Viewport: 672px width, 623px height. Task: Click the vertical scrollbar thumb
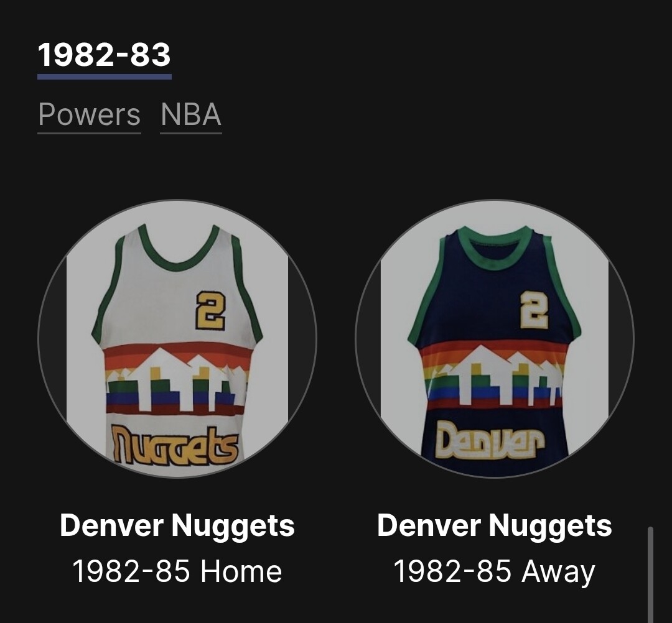click(650, 574)
